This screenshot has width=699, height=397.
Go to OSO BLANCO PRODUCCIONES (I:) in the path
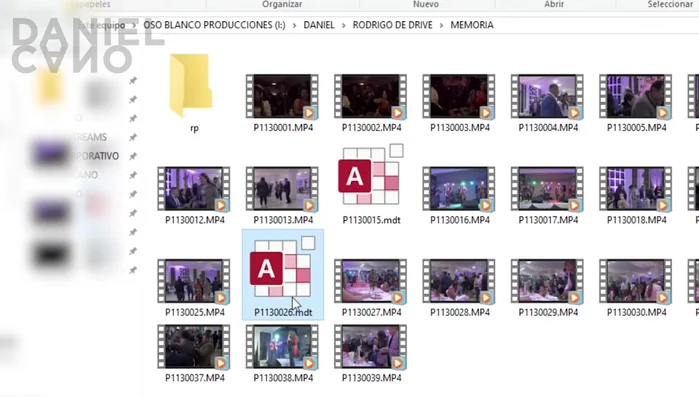click(214, 25)
